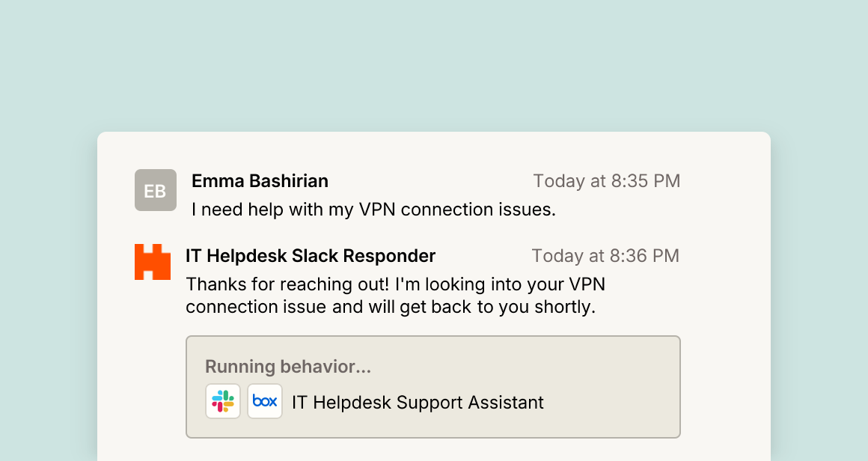Open IT Helpdesk Slack Responder name
Screen dimensions: 868x461
[x=311, y=256]
